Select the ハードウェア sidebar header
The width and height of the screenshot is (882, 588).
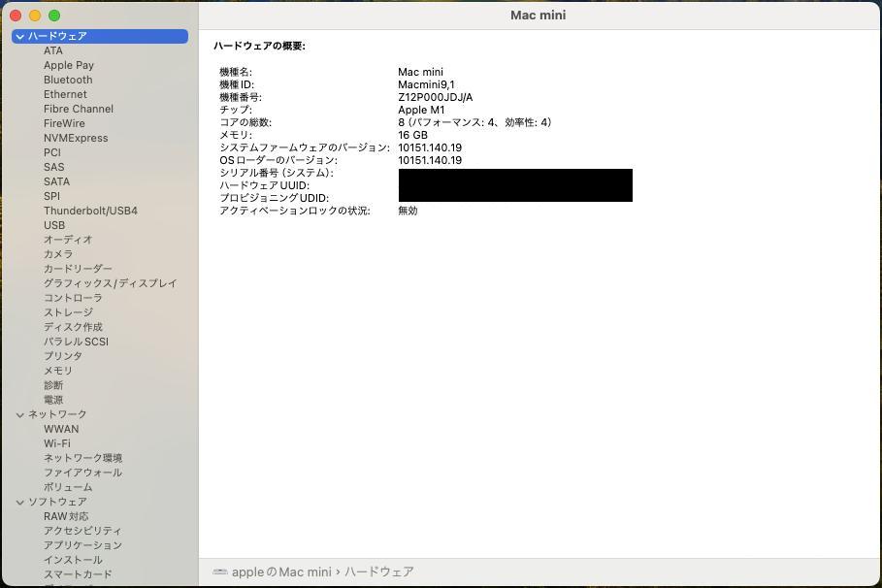[x=100, y=36]
